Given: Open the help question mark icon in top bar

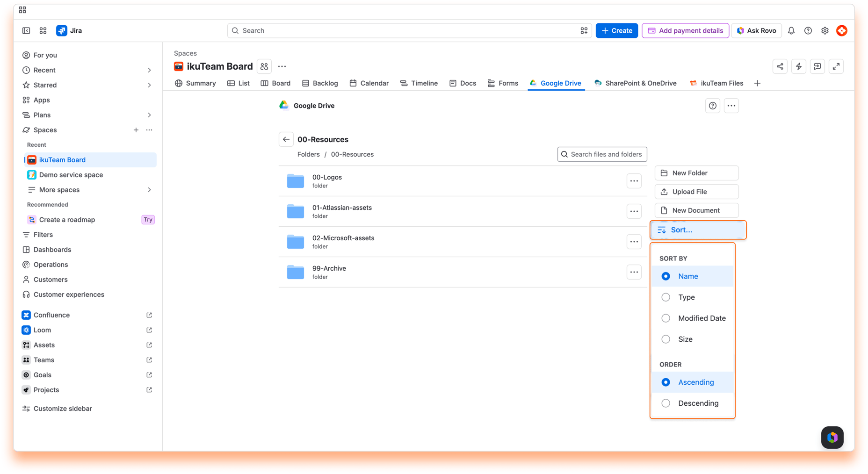Looking at the screenshot, I should click(808, 30).
